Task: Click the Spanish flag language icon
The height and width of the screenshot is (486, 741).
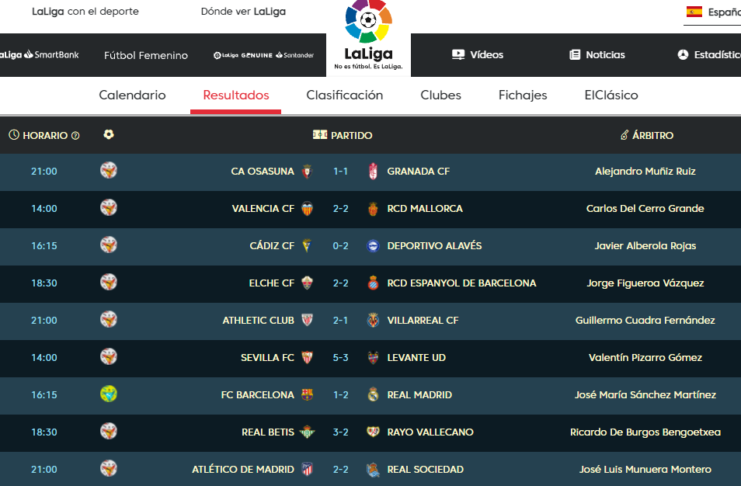Action: point(694,12)
